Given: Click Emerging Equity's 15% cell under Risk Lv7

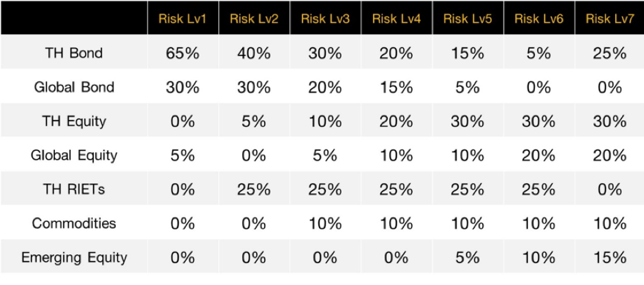Looking at the screenshot, I should click(609, 258).
